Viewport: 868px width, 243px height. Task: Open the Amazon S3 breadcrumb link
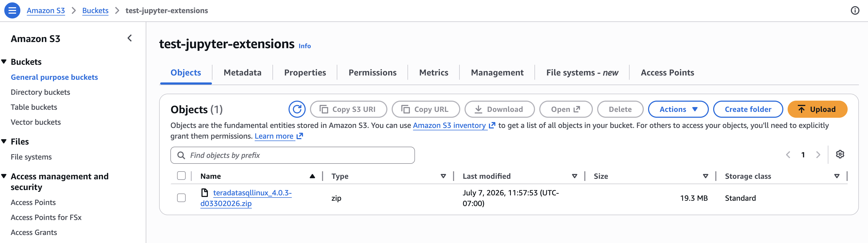click(x=46, y=10)
